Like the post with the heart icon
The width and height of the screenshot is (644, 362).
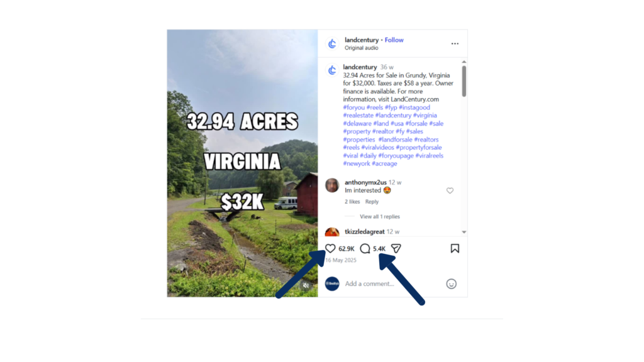coord(330,248)
